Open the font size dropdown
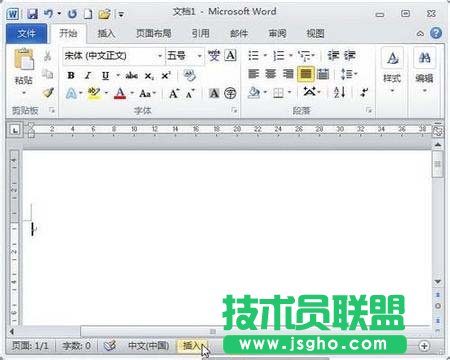The height and width of the screenshot is (360, 450). click(199, 56)
